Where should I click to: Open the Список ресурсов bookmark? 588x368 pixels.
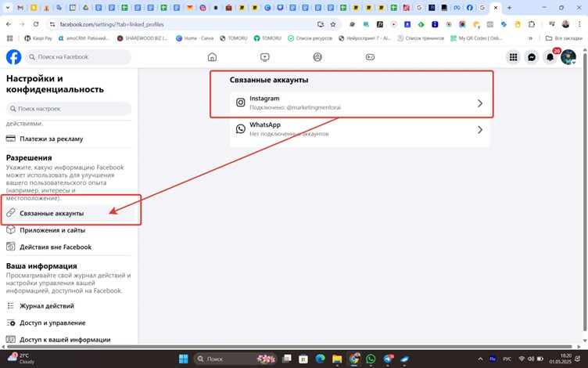coord(310,38)
